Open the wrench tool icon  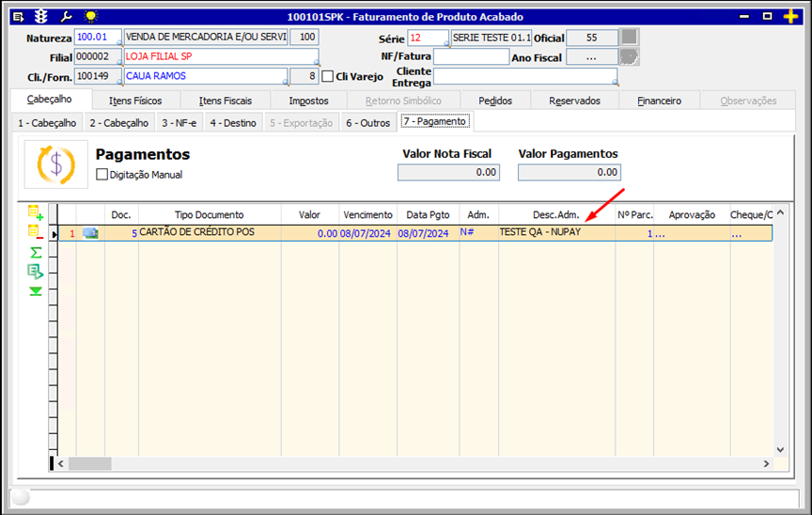click(66, 17)
